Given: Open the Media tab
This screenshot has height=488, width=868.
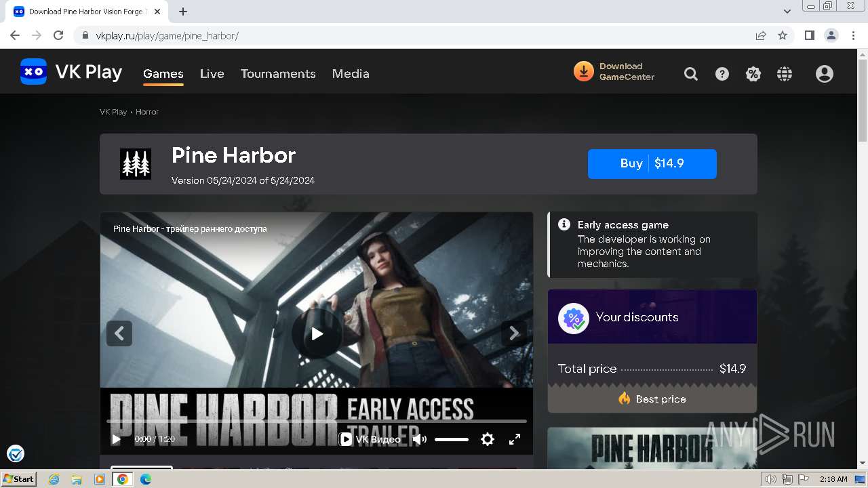Looking at the screenshot, I should (351, 74).
